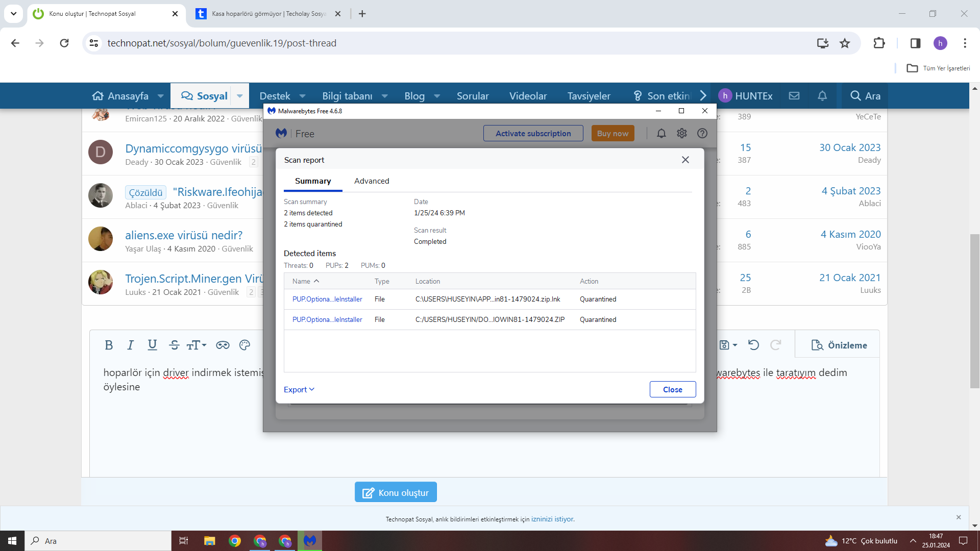Click the insert link icon
The width and height of the screenshot is (980, 551).
[223, 345]
